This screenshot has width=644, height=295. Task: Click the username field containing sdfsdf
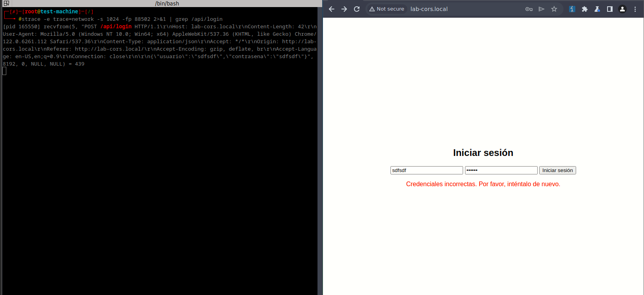(x=427, y=170)
